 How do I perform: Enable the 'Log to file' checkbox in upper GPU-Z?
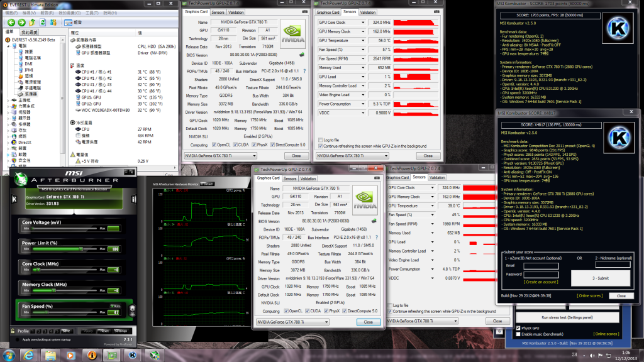tap(319, 140)
